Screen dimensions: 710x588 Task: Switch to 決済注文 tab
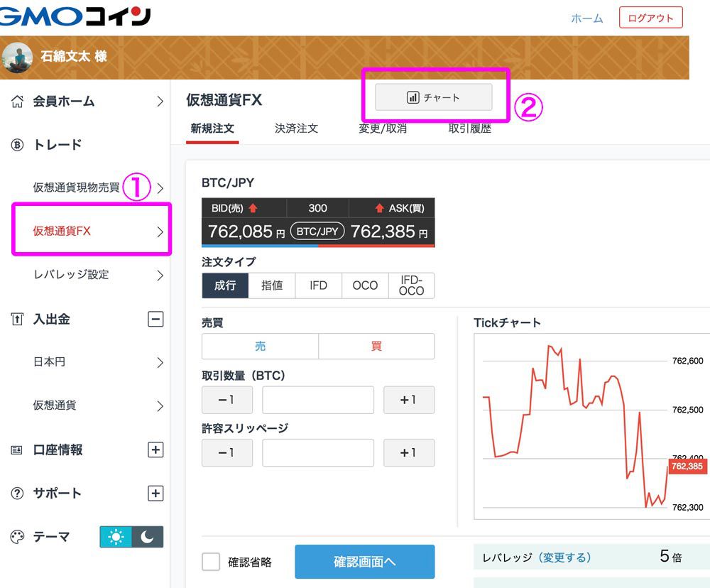[297, 129]
